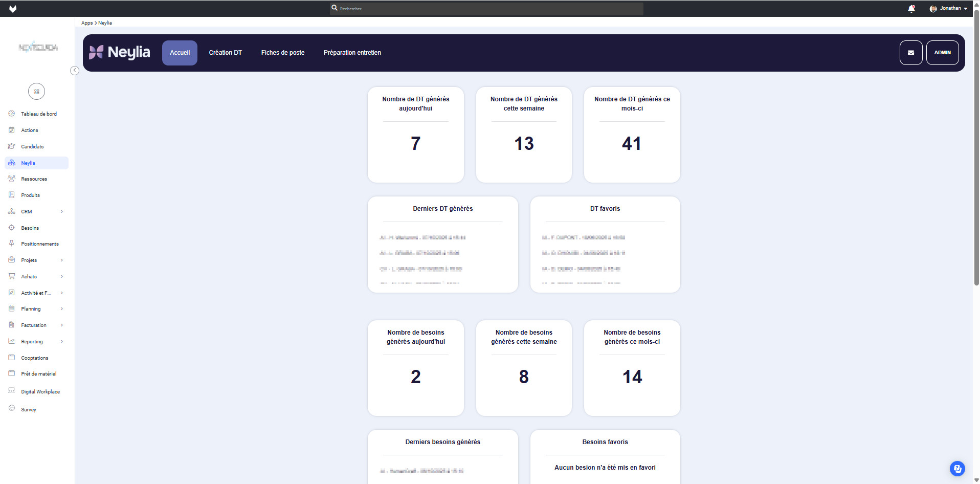980x484 pixels.
Task: Open Candidats from the sidebar
Action: [32, 147]
